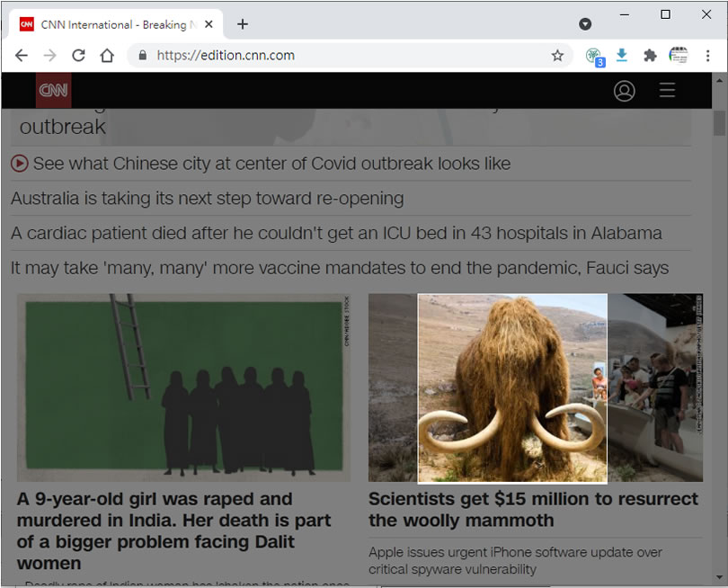Open the browser profile avatar

coord(679,55)
